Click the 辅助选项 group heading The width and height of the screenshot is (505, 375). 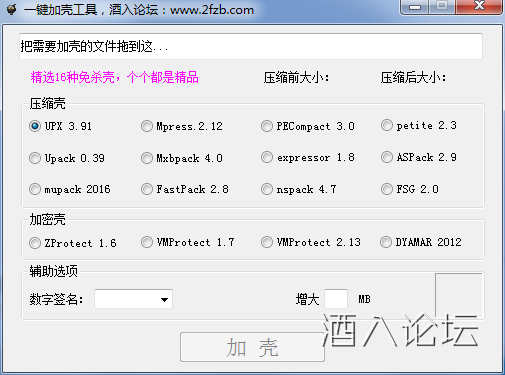pos(53,271)
